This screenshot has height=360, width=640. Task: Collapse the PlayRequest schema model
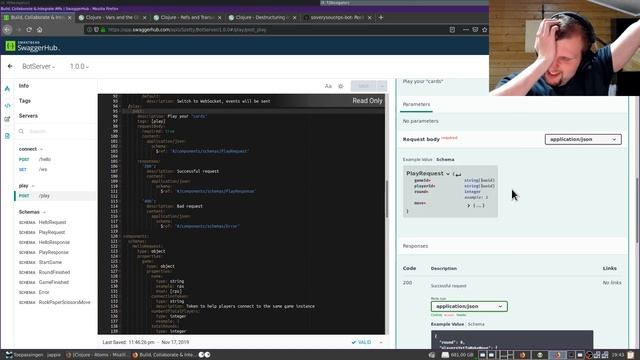448,174
